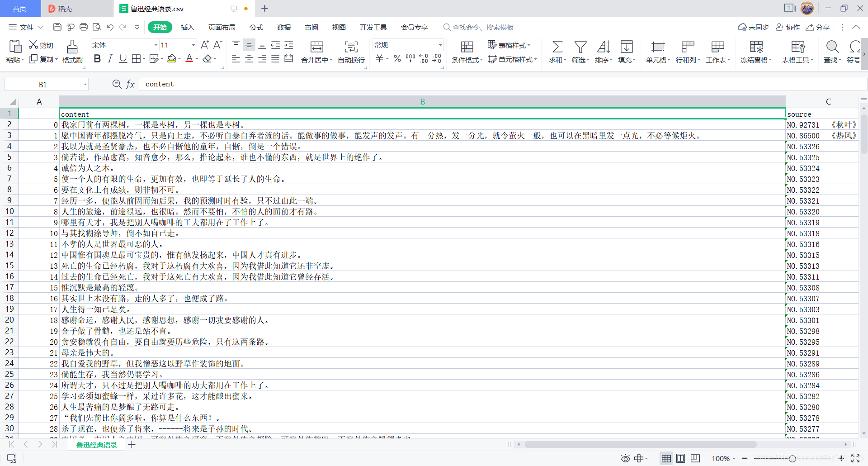Open the Name Box dropdown arrow

85,85
